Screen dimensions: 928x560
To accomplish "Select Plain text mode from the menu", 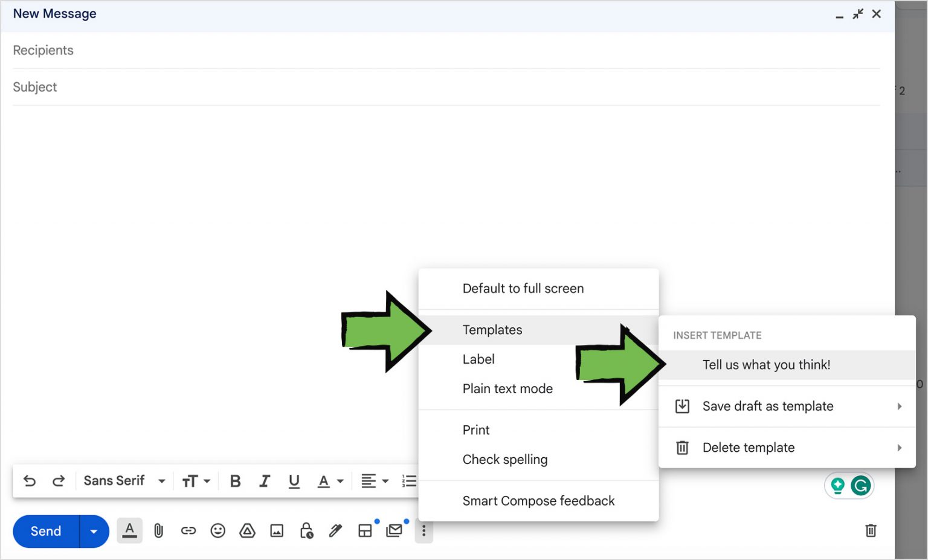I will pyautogui.click(x=507, y=388).
